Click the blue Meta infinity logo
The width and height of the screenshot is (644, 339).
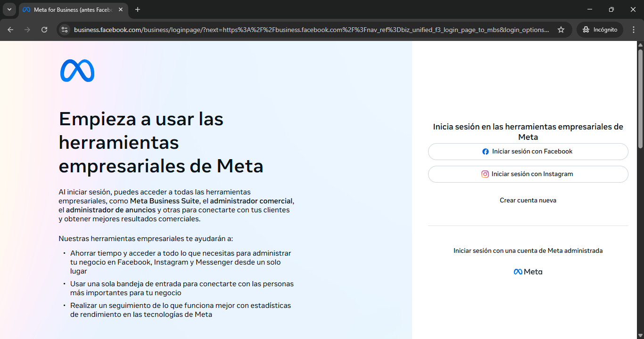click(77, 71)
